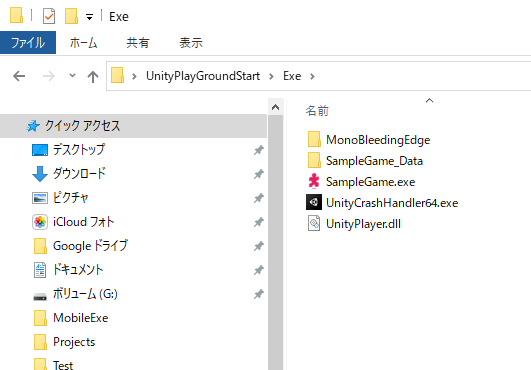Click the MonoBleedingEdge folder icon
The width and height of the screenshot is (531, 370).
tap(314, 139)
